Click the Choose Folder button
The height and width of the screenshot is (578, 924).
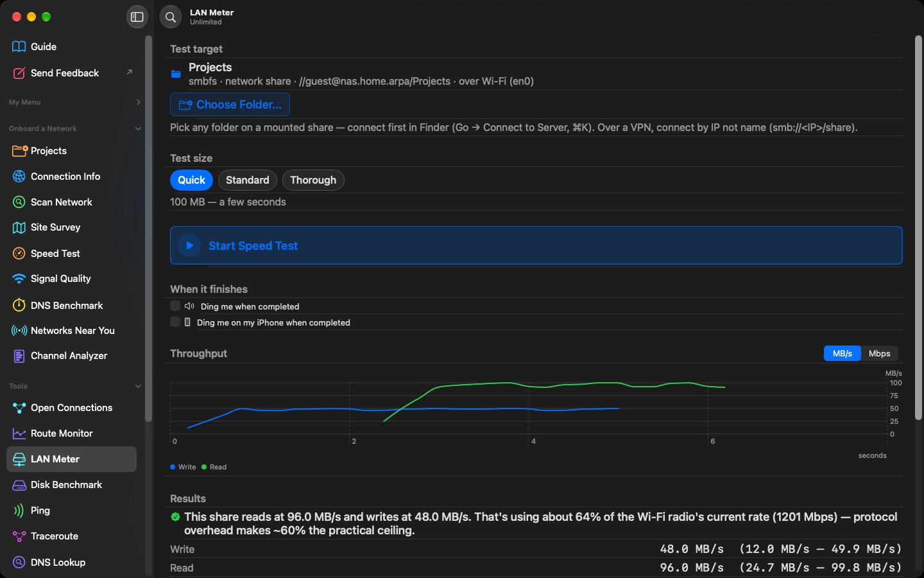point(230,105)
